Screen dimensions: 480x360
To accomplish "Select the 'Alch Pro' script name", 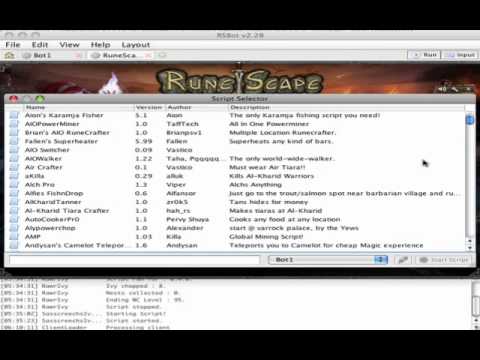I will pos(40,185).
